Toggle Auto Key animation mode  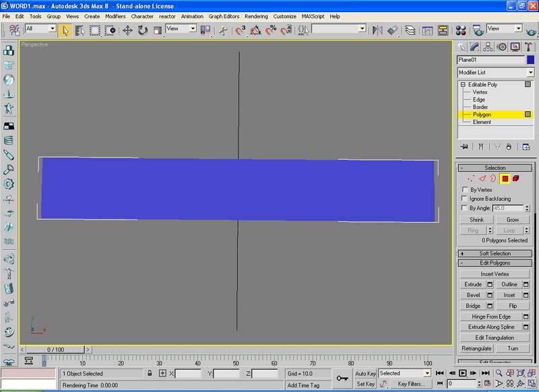point(365,373)
